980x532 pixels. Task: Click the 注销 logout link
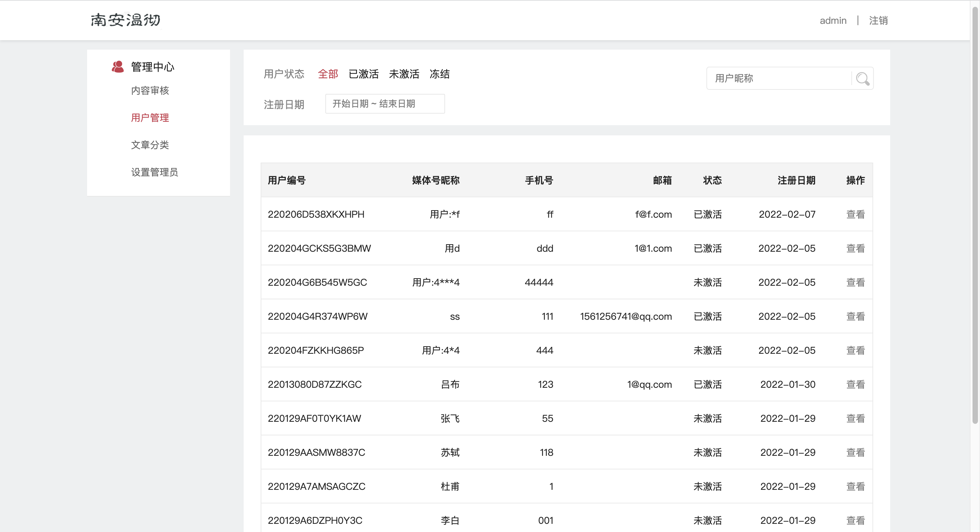click(x=878, y=20)
